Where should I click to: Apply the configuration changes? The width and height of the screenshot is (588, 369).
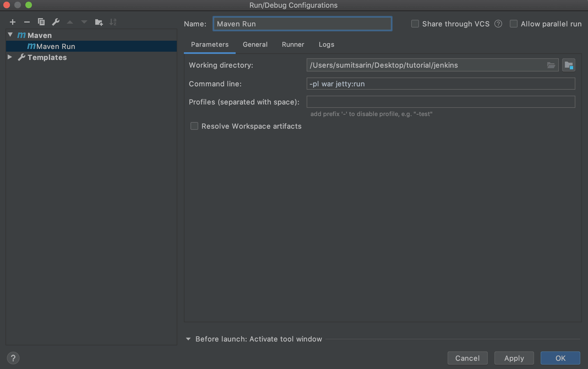[514, 358]
